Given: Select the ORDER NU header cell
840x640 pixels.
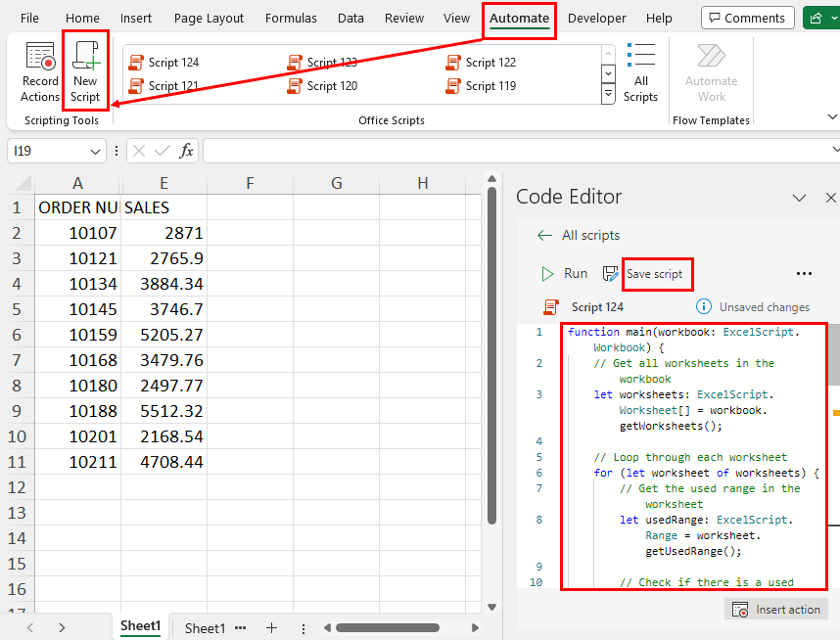Looking at the screenshot, I should tap(77, 207).
